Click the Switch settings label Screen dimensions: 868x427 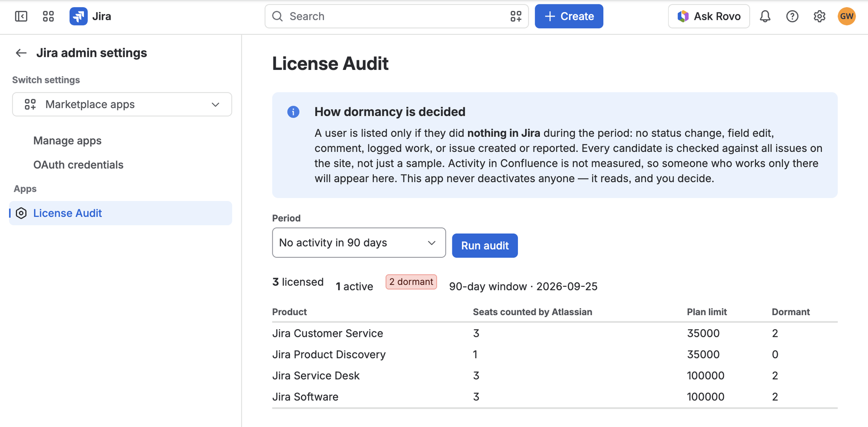[x=46, y=80]
